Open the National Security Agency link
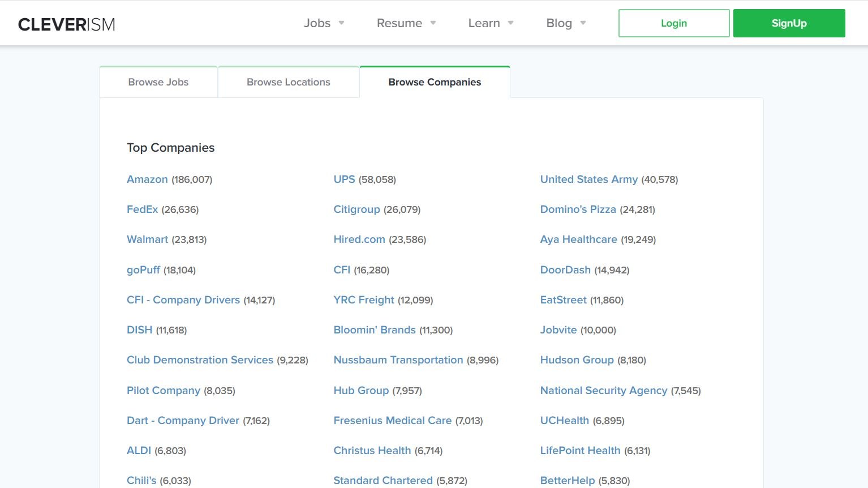Screen dimensions: 868x488 604,391
